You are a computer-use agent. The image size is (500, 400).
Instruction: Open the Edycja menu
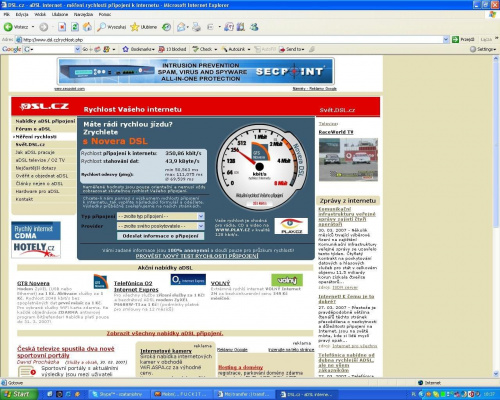pos(22,14)
